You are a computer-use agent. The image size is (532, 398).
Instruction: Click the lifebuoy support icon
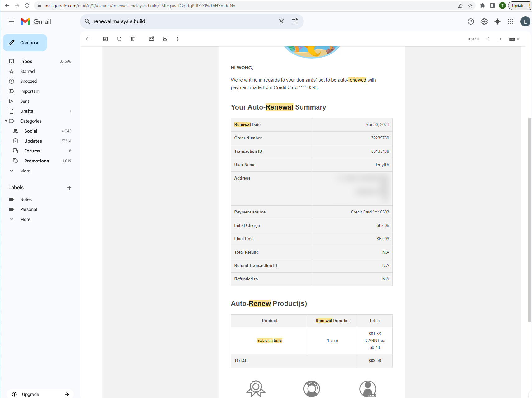pos(312,389)
